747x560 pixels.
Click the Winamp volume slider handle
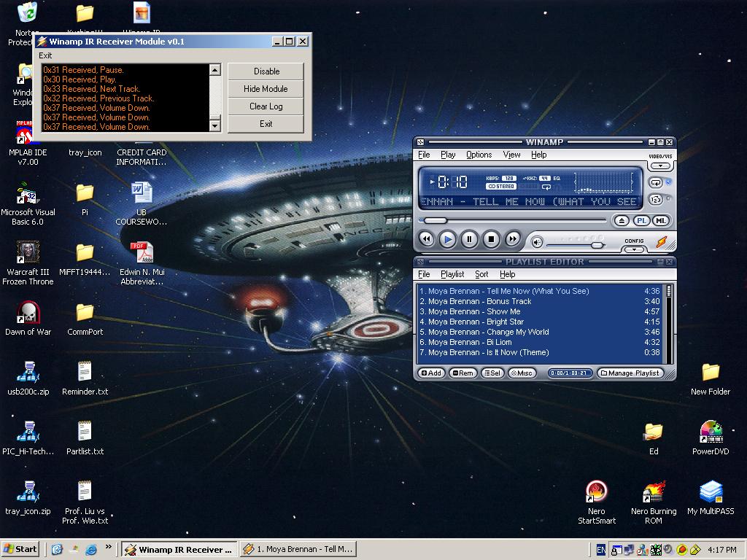pos(597,245)
